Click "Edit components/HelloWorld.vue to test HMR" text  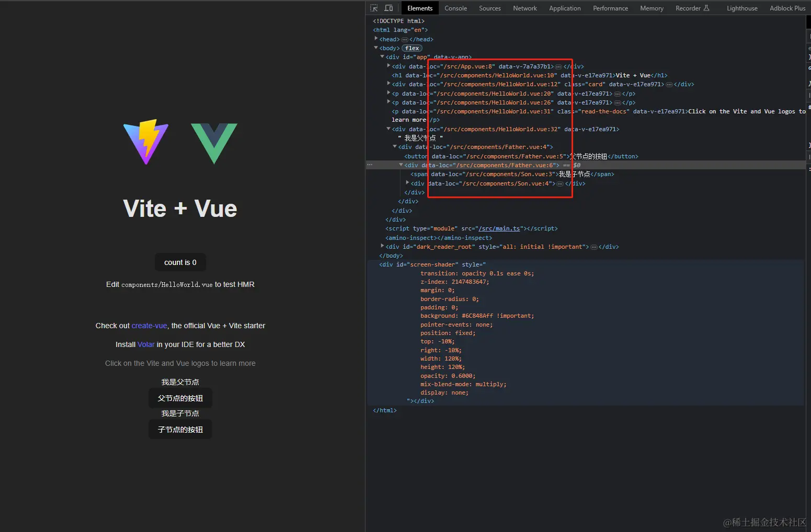(180, 284)
